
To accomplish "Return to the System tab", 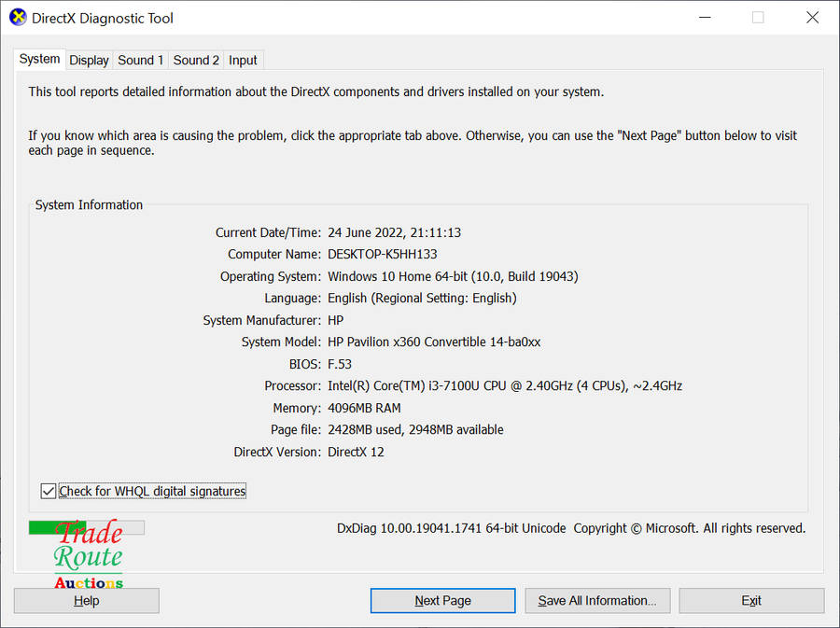I will pyautogui.click(x=39, y=58).
